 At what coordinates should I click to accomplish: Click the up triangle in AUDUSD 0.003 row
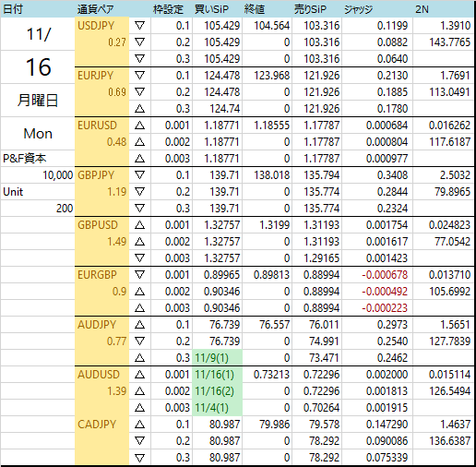[139, 408]
